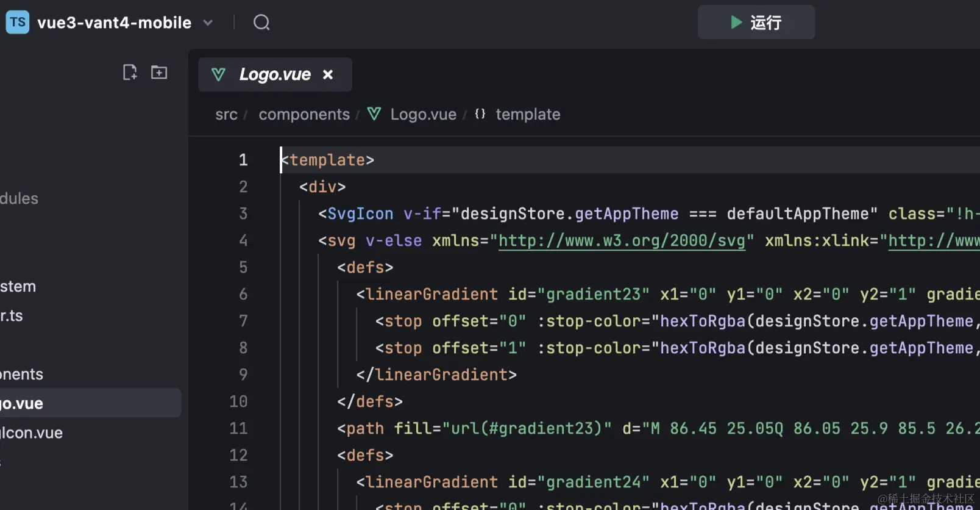
Task: Select the Logo.vue file in sidebar tree
Action: 22,403
